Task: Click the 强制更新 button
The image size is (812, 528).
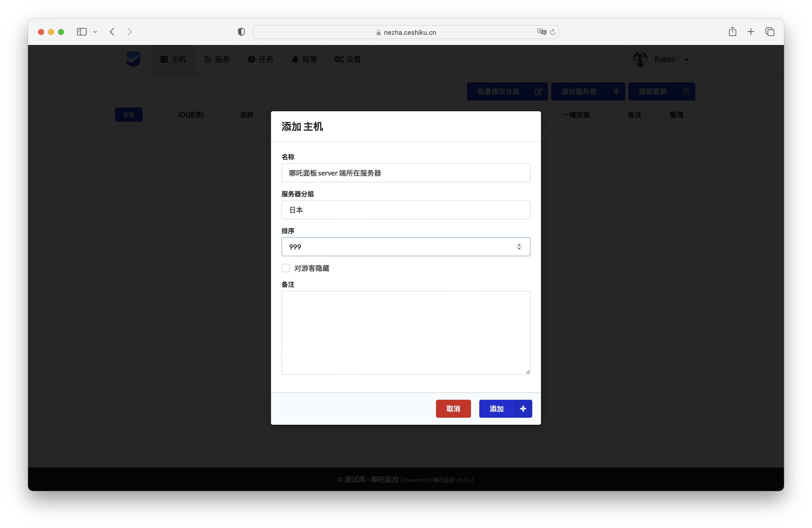Action: tap(661, 91)
